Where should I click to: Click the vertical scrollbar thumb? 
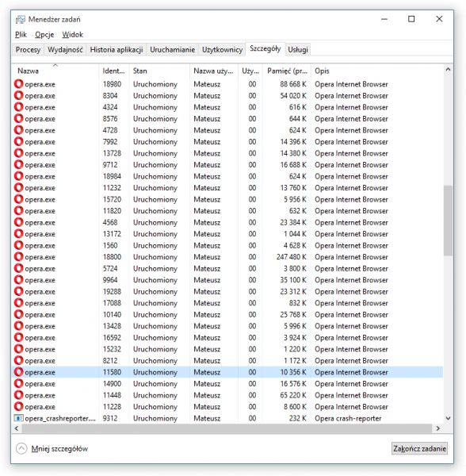448,221
